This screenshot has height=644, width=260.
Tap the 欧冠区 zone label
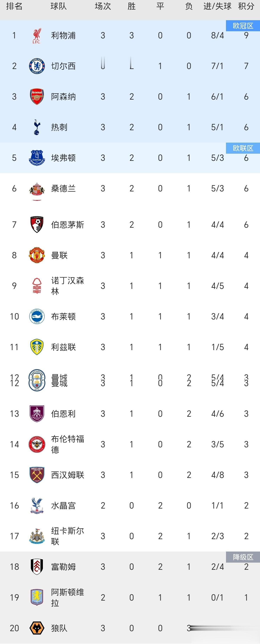click(x=243, y=25)
